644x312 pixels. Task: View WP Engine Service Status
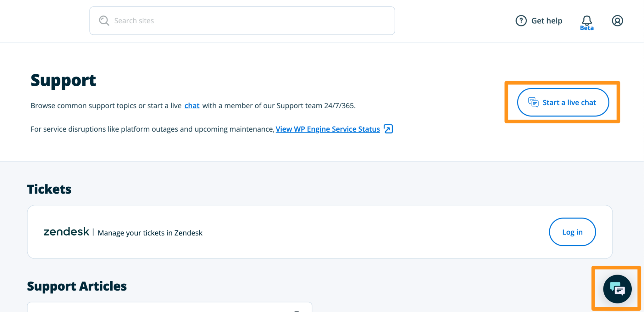(328, 129)
